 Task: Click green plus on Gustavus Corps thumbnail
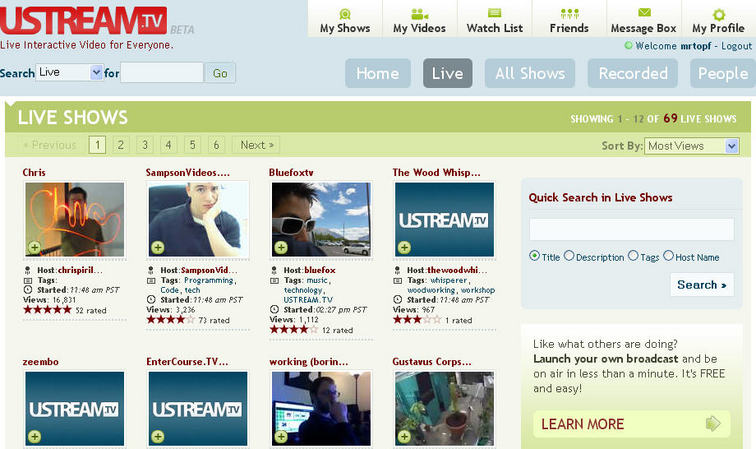pyautogui.click(x=405, y=436)
